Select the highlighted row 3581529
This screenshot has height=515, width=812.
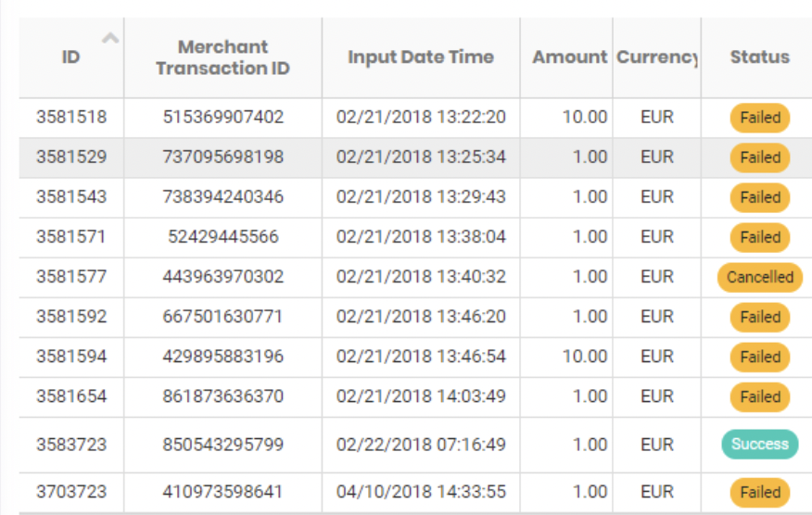click(415, 157)
